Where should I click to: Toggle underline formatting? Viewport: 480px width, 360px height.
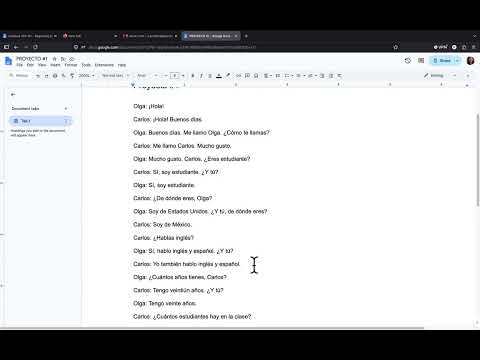[210, 76]
